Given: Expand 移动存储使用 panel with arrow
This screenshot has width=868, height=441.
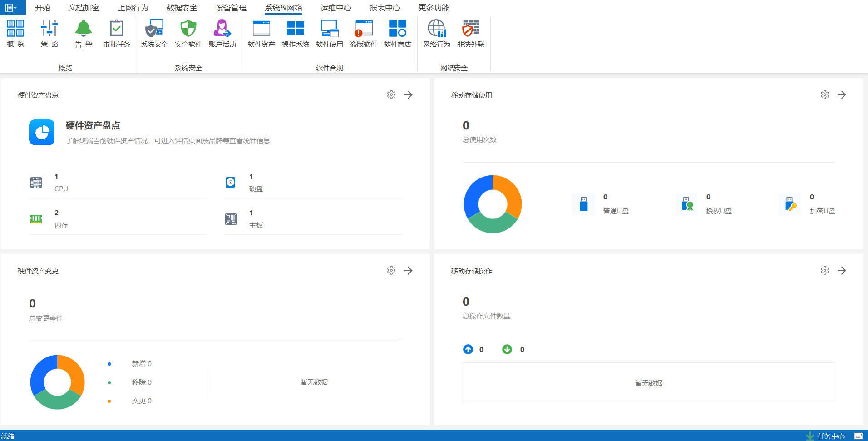Looking at the screenshot, I should point(842,94).
